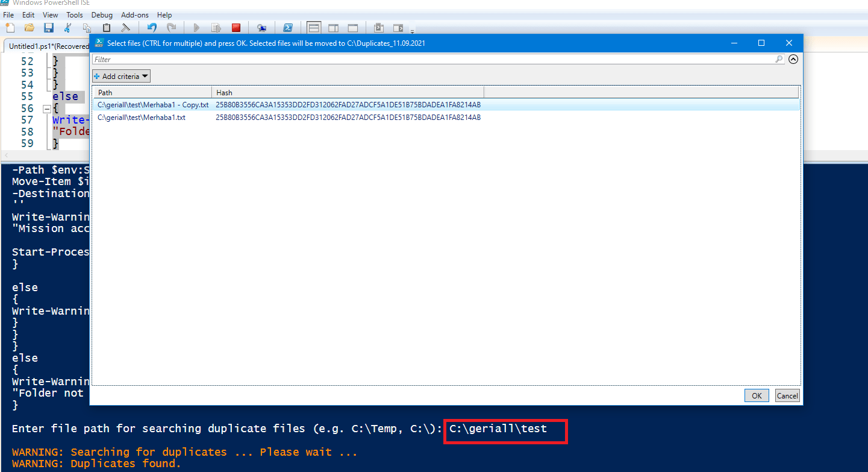Clear the console pane icon
868x472 pixels.
125,28
